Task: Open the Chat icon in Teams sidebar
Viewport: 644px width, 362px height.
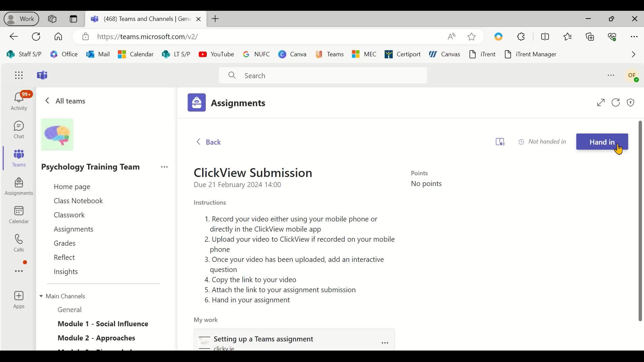Action: coord(19,129)
